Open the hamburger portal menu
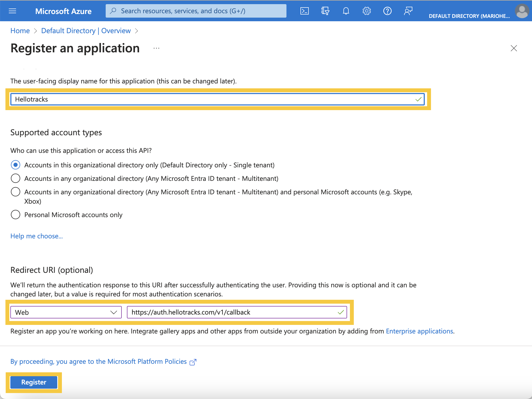Image resolution: width=532 pixels, height=399 pixels. (12, 11)
